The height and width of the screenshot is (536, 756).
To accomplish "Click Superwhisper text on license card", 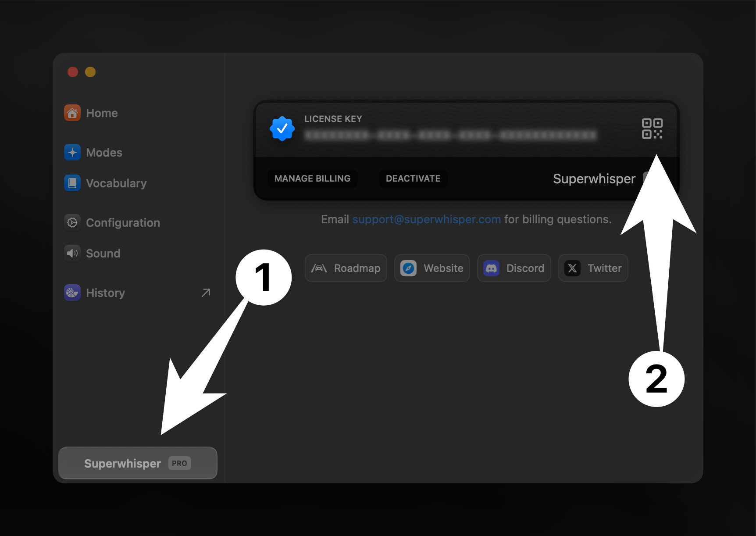I will [x=594, y=179].
